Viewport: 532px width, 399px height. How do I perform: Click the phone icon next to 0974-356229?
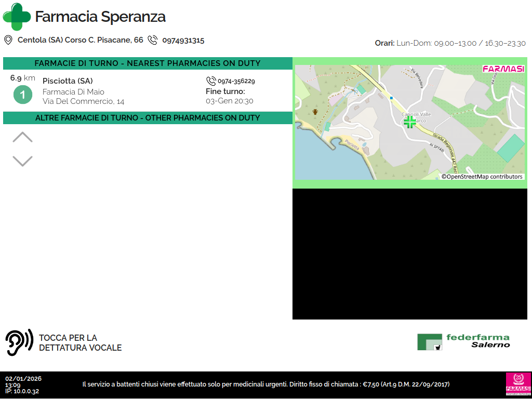(x=211, y=81)
